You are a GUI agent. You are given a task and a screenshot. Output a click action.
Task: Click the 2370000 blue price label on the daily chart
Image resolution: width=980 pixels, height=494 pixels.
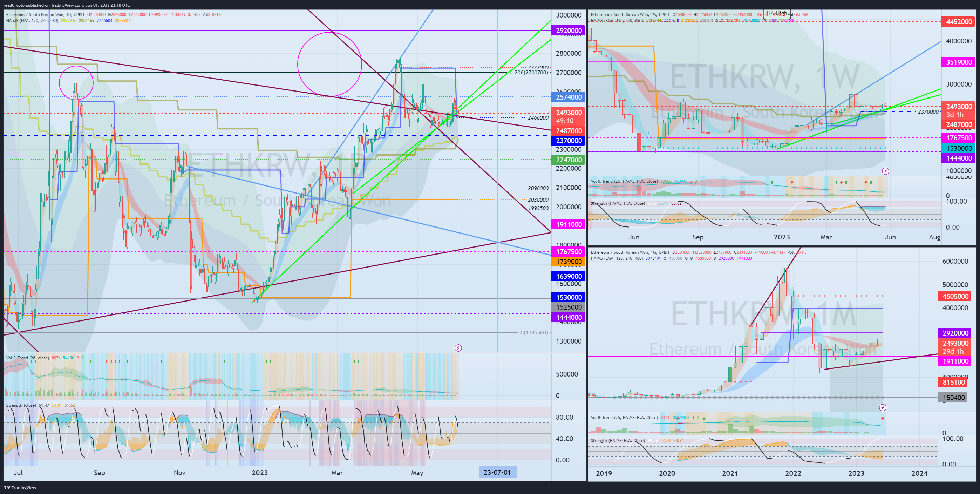tap(568, 141)
